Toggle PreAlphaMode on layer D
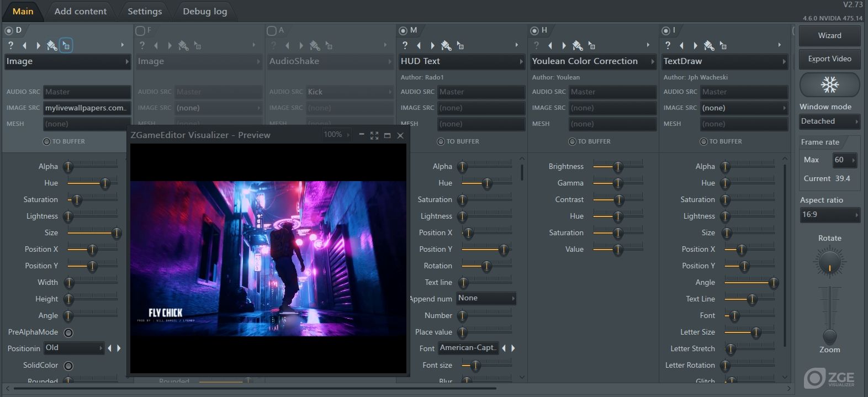Image resolution: width=868 pixels, height=397 pixels. [x=68, y=332]
